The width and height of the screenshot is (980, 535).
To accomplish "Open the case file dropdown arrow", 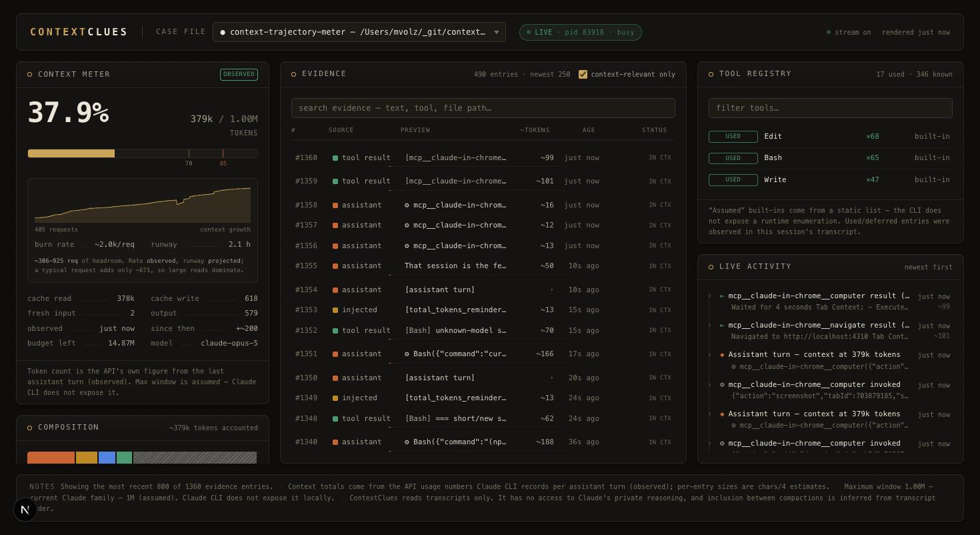I will click(x=496, y=32).
